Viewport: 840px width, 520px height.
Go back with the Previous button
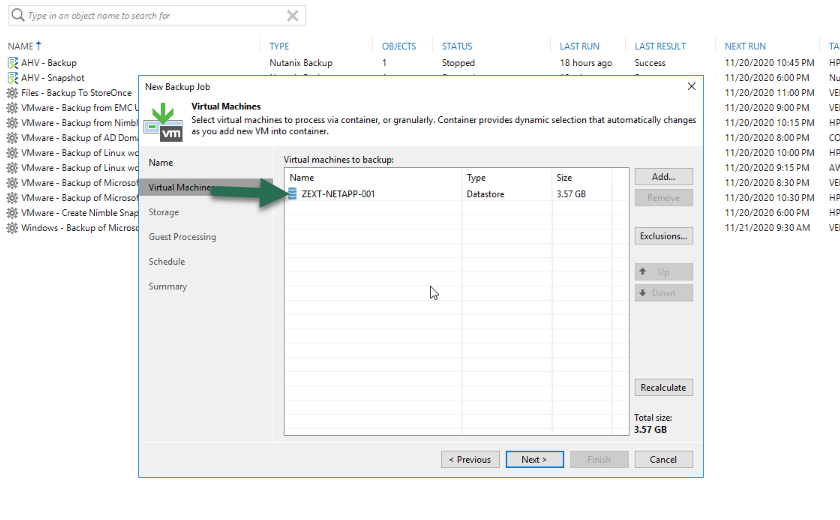click(x=470, y=459)
